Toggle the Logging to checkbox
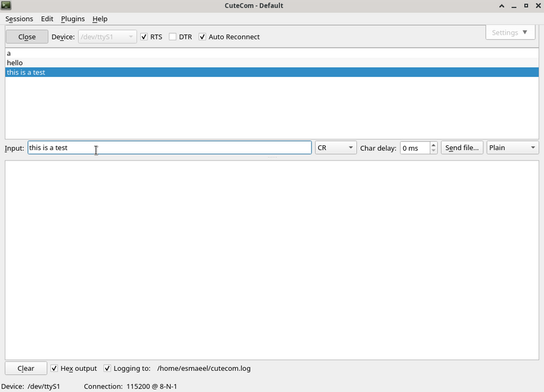This screenshot has width=544, height=392. tap(107, 368)
